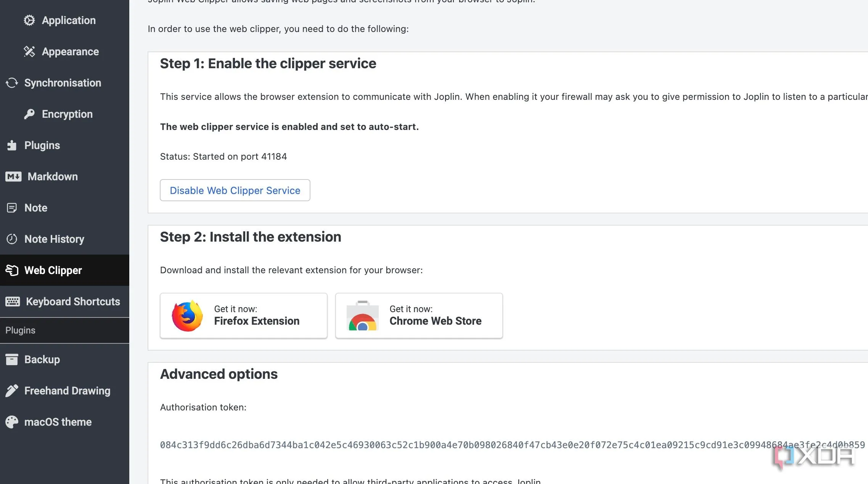Open macOS theme plugin settings

[x=64, y=422]
